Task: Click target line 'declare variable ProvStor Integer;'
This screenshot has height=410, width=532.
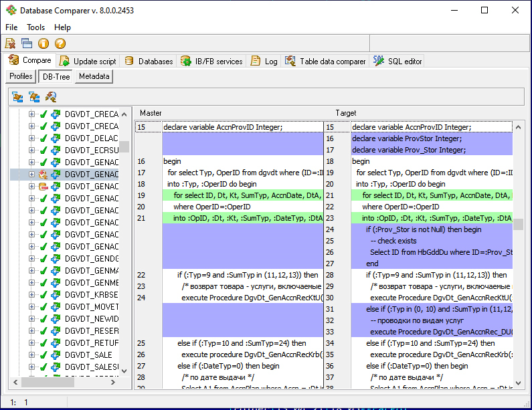Action: (407, 138)
